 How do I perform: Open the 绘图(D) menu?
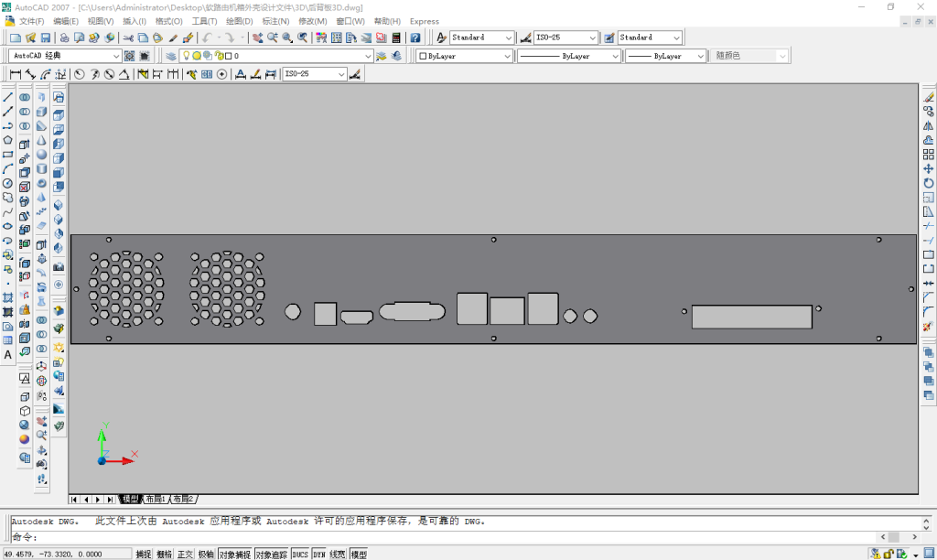click(x=239, y=21)
